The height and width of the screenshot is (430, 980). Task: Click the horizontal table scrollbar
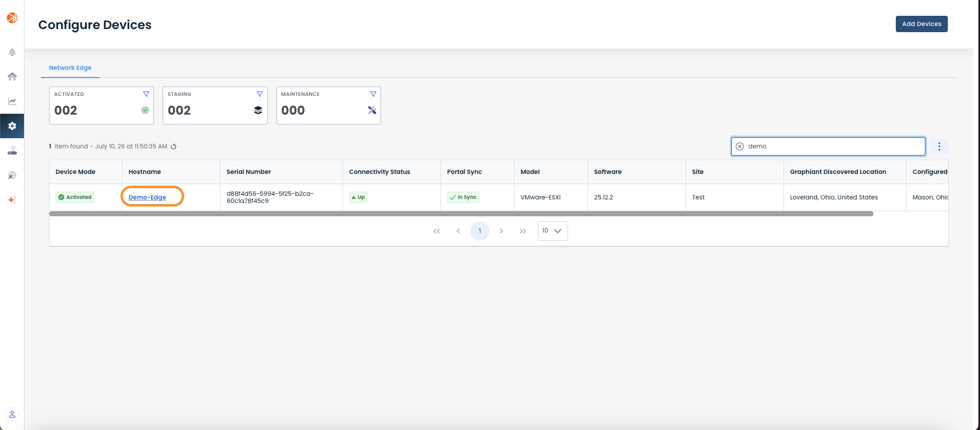click(x=461, y=214)
